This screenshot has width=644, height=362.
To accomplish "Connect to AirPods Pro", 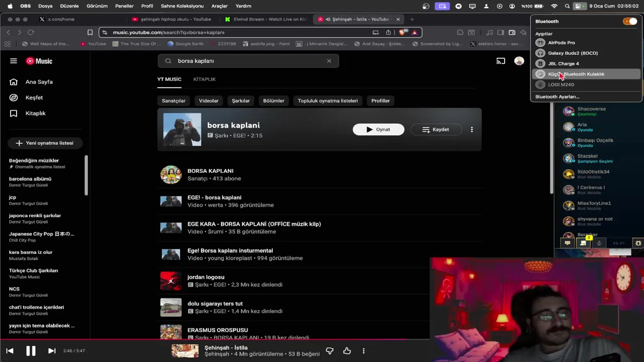I will pos(586,43).
